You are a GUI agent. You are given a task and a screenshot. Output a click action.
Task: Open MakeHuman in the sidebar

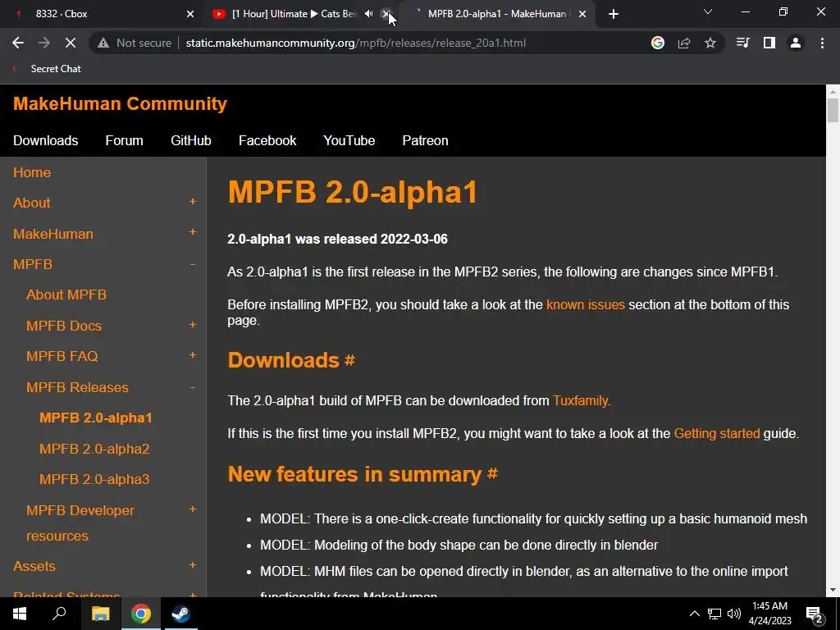click(53, 234)
